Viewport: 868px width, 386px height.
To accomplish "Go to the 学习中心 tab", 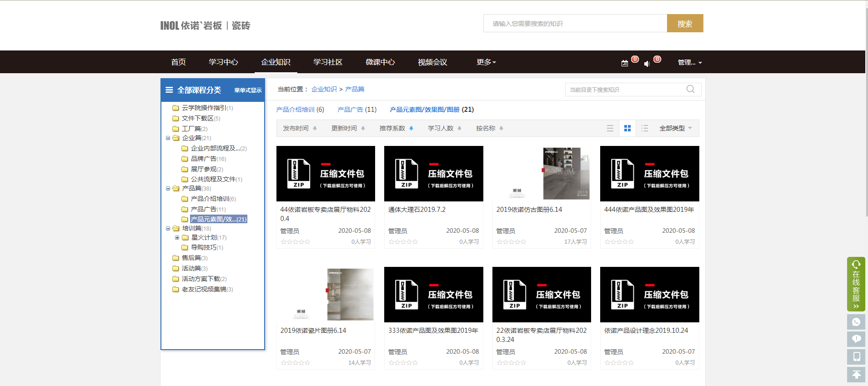I will tap(223, 62).
